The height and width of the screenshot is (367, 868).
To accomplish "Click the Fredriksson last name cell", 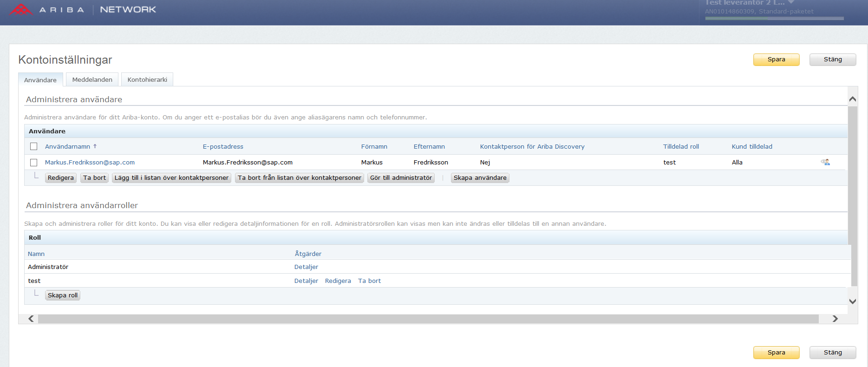I will pyautogui.click(x=431, y=163).
